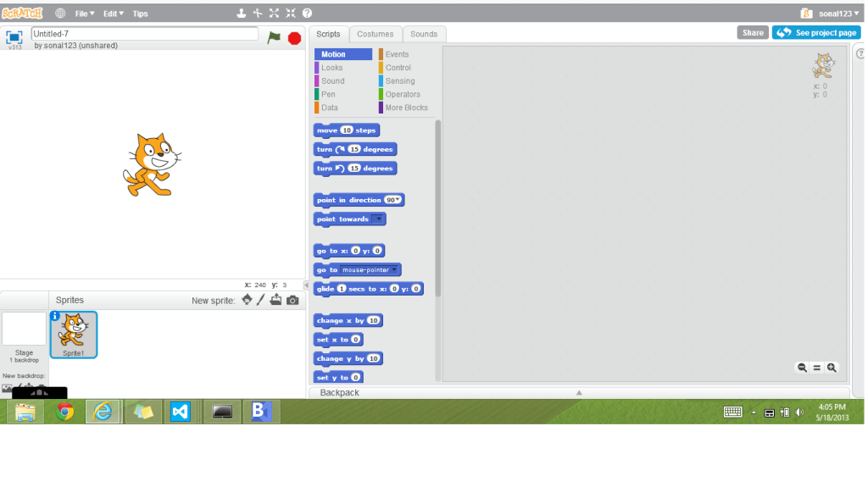
Task: Switch to the Costumes tab
Action: click(x=375, y=34)
